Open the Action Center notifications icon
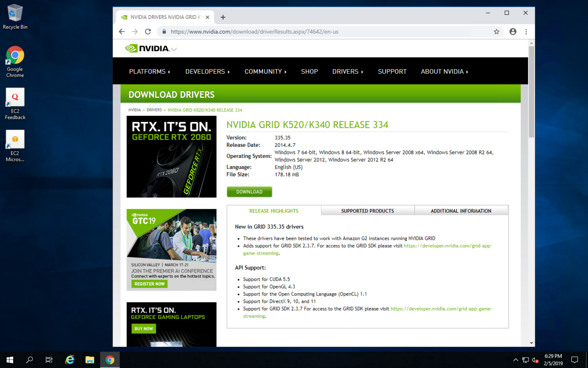Screen dimensions: 588x368 (x=574, y=360)
